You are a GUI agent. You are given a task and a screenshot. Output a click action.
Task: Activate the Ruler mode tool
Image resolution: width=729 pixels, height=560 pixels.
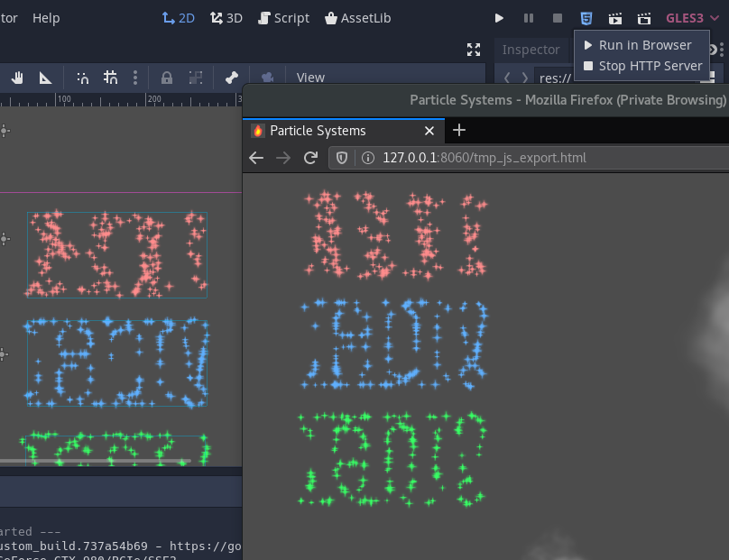43,78
